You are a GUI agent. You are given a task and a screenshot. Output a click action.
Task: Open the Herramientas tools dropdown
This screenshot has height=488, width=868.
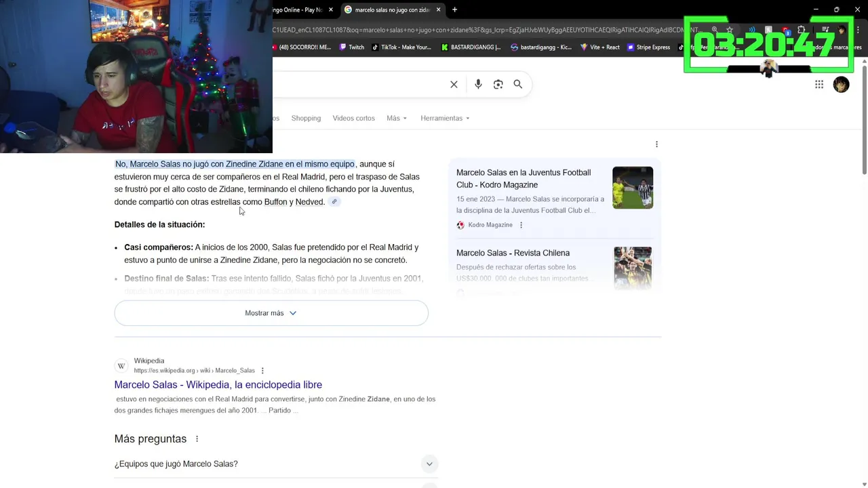coord(445,118)
